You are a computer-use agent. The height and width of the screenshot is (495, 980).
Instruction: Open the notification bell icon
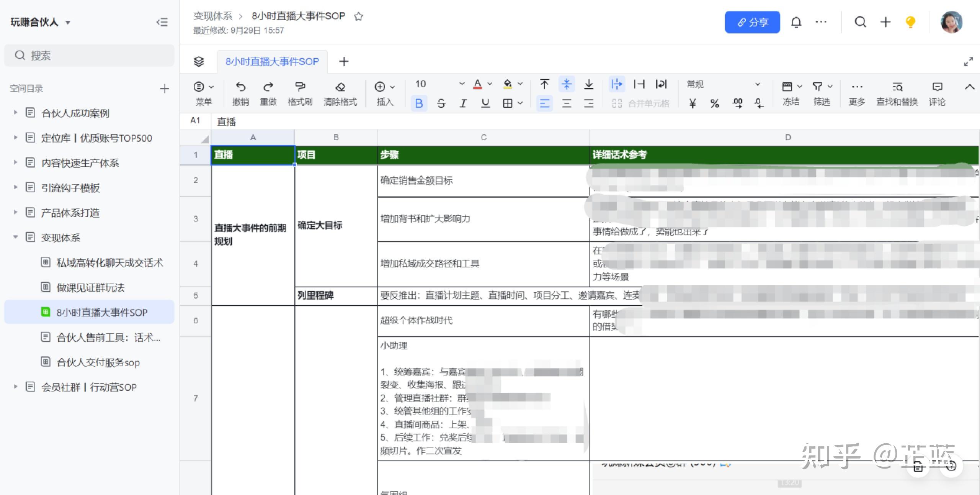[796, 22]
